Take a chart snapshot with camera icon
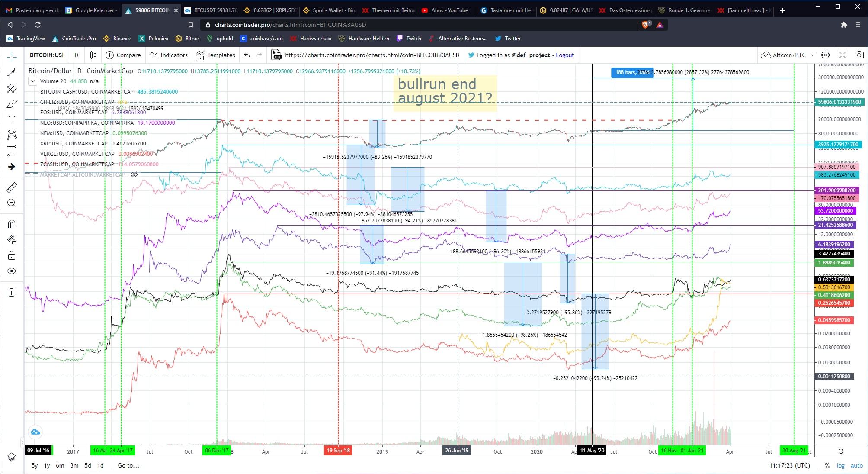868x474 pixels. 858,55
